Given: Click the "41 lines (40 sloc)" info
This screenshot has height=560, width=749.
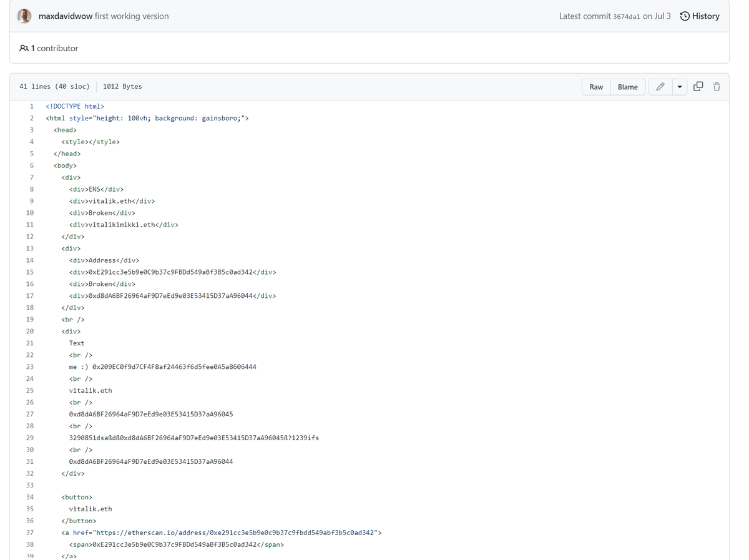Looking at the screenshot, I should click(x=54, y=87).
